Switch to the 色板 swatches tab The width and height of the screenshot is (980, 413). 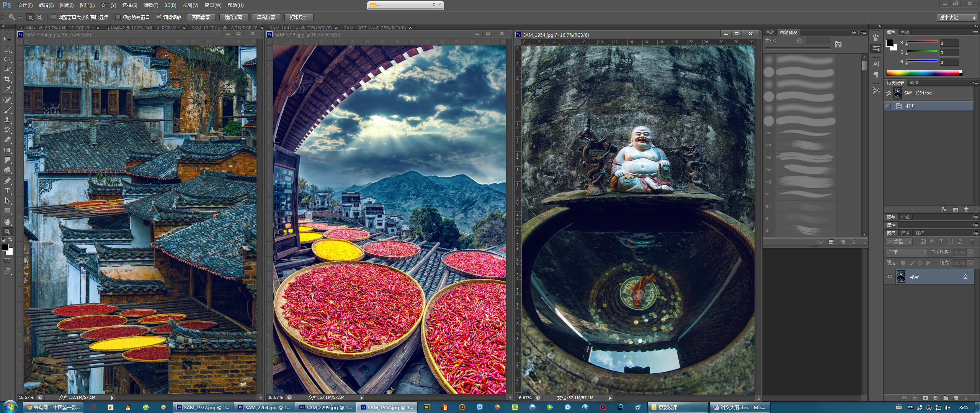pos(905,32)
